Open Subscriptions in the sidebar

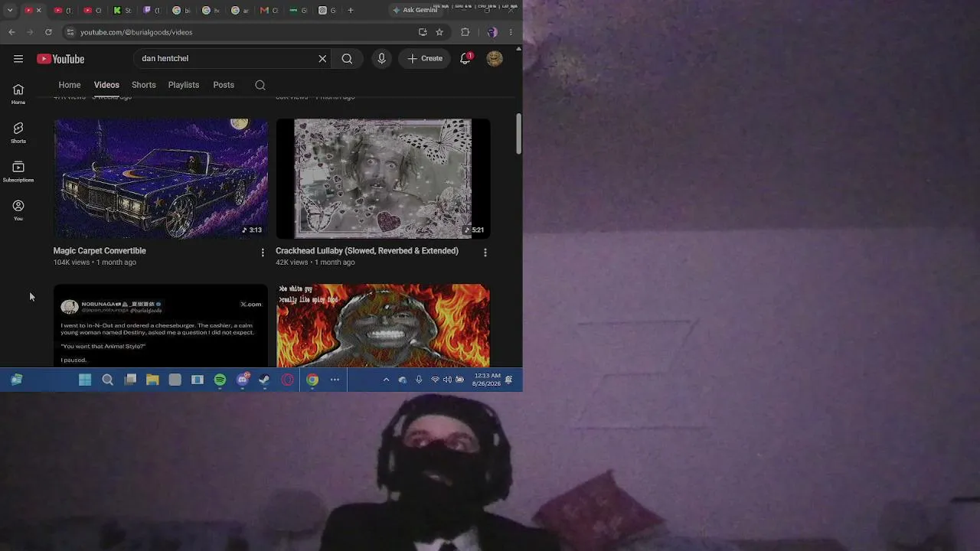[x=18, y=172]
